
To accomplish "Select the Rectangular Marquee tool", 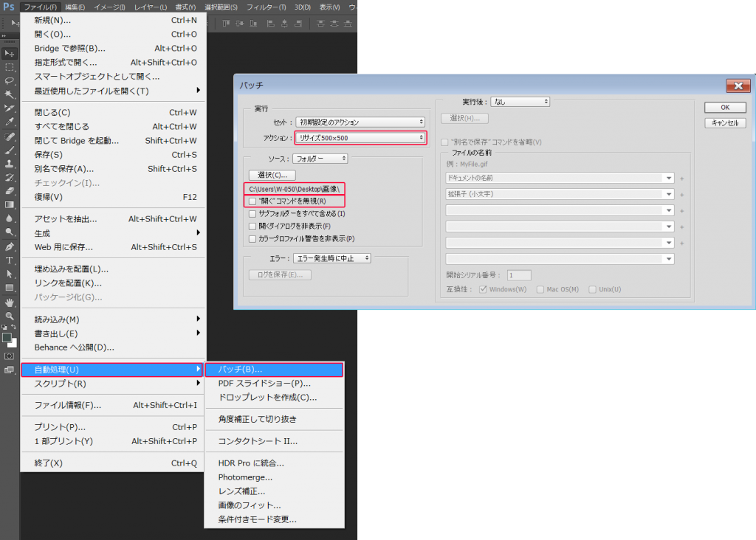I will click(9, 67).
